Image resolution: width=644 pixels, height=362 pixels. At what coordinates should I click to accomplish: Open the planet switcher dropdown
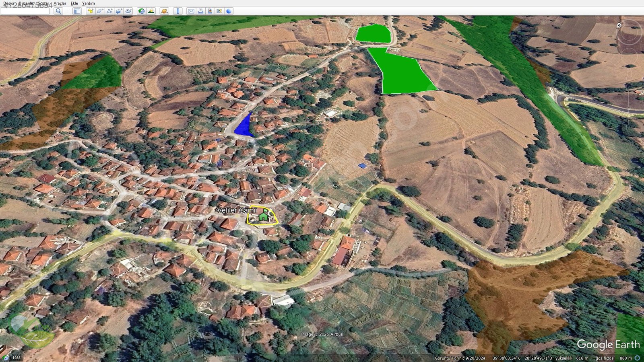pyautogui.click(x=164, y=11)
